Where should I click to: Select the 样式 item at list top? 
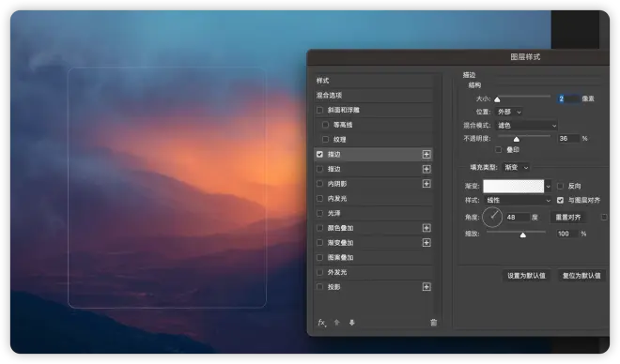tap(374, 81)
